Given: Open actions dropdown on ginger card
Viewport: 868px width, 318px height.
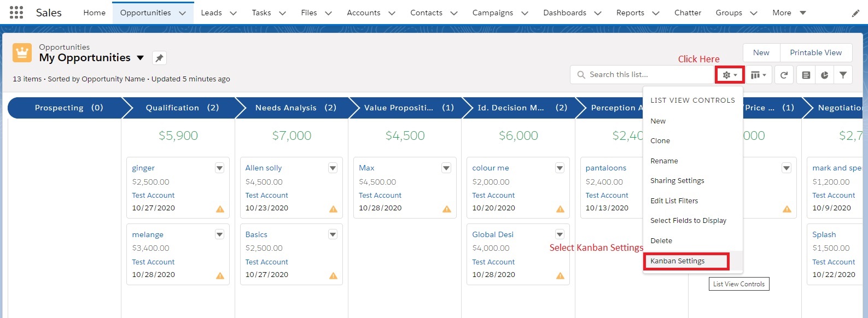Looking at the screenshot, I should 219,168.
